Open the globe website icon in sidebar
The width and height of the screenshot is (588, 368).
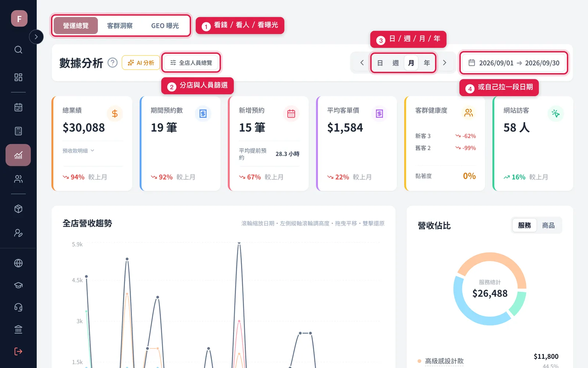pos(18,263)
